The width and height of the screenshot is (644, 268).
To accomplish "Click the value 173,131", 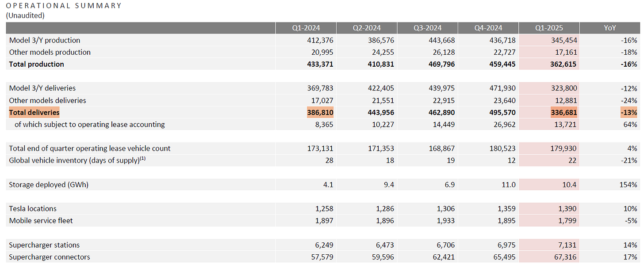I will 320,148.
